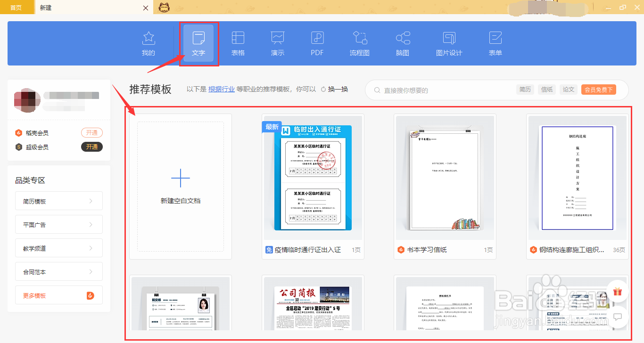Expand the 合同范本 category in sidebar
Screen dimensions: 644x343
tap(58, 271)
